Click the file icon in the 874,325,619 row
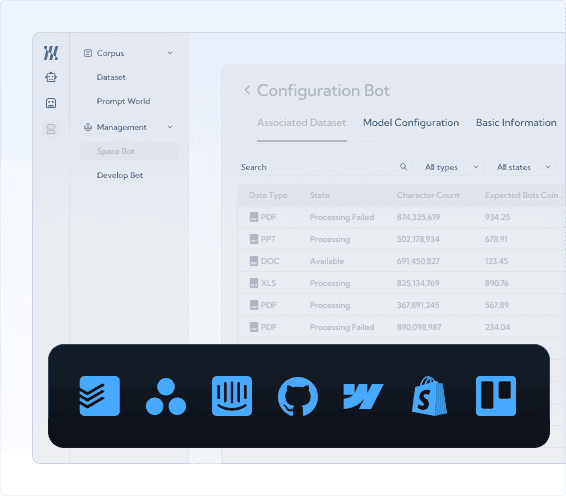The height and width of the screenshot is (496, 566). (254, 217)
